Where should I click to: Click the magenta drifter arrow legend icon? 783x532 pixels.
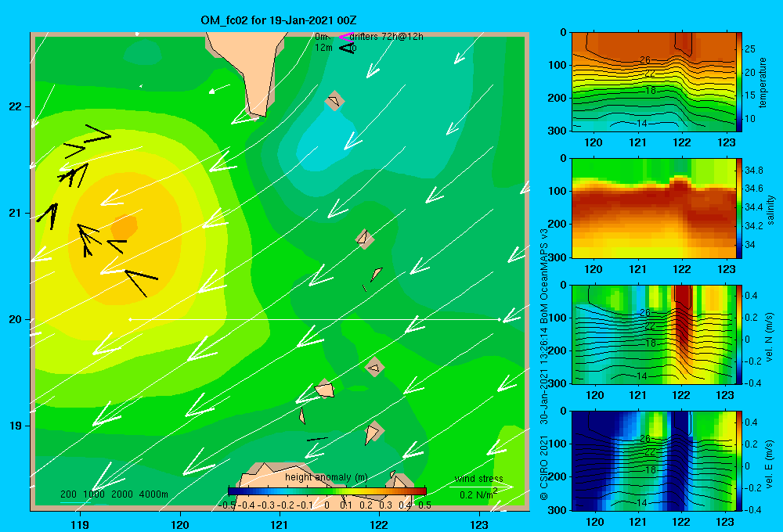coord(346,37)
